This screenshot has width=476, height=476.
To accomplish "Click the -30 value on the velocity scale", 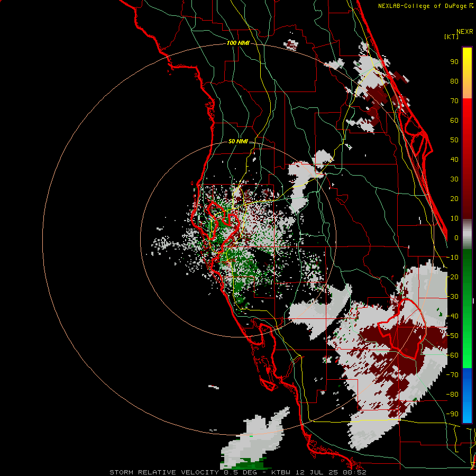I will 452,297.
